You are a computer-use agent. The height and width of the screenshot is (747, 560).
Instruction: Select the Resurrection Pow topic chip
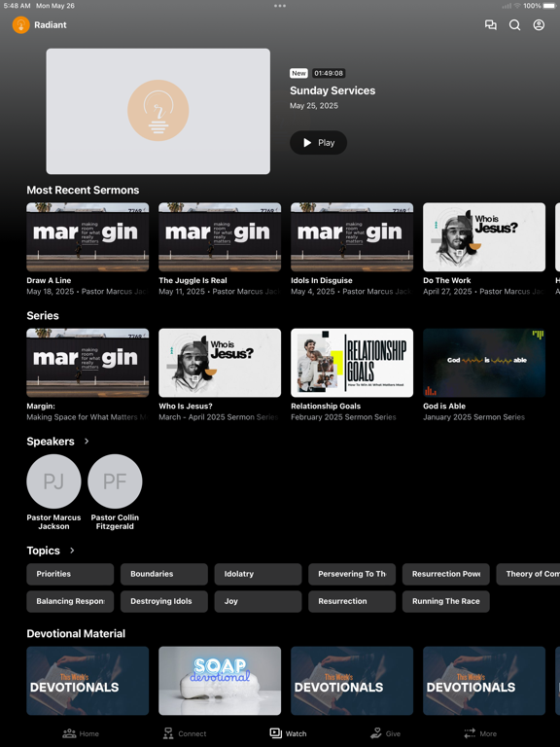(445, 574)
